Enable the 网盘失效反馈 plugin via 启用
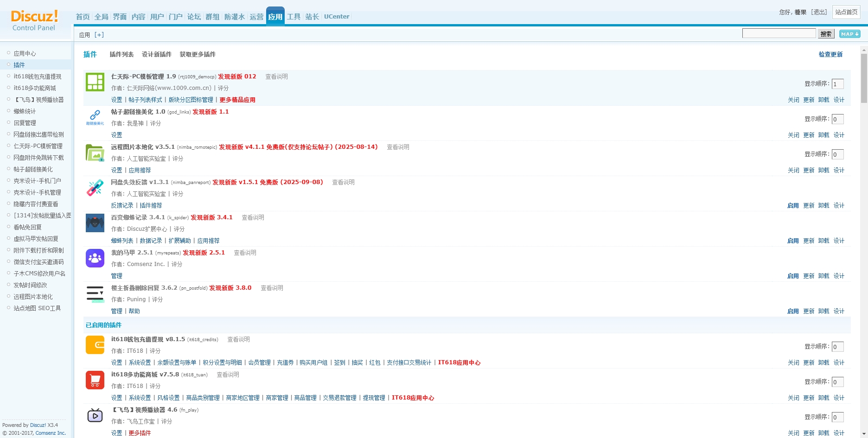The image size is (868, 438). point(792,205)
